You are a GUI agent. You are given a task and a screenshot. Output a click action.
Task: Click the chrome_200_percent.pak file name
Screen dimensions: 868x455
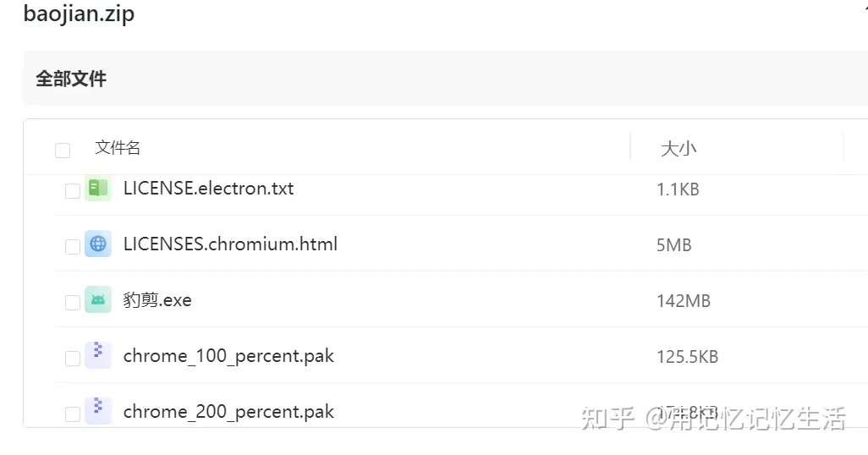(x=228, y=412)
